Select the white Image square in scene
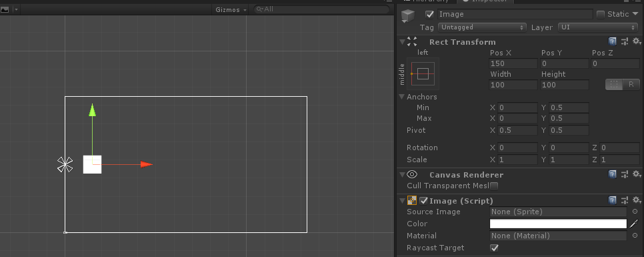 [93, 164]
